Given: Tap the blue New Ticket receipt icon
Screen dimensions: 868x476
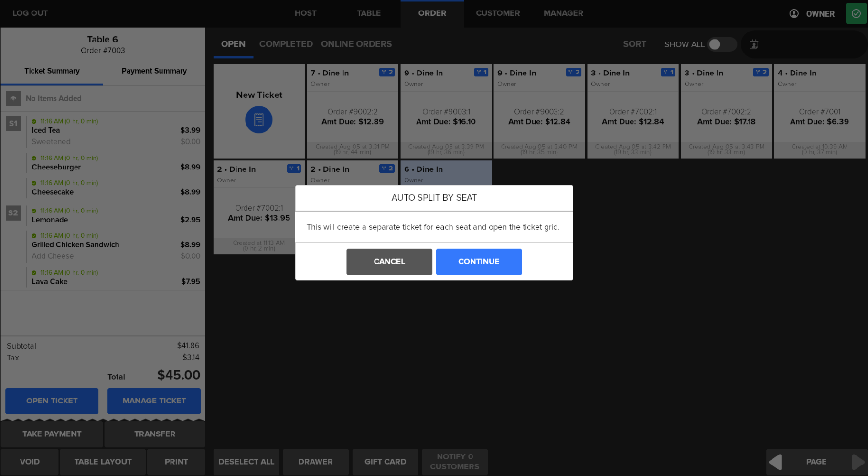Looking at the screenshot, I should [259, 119].
